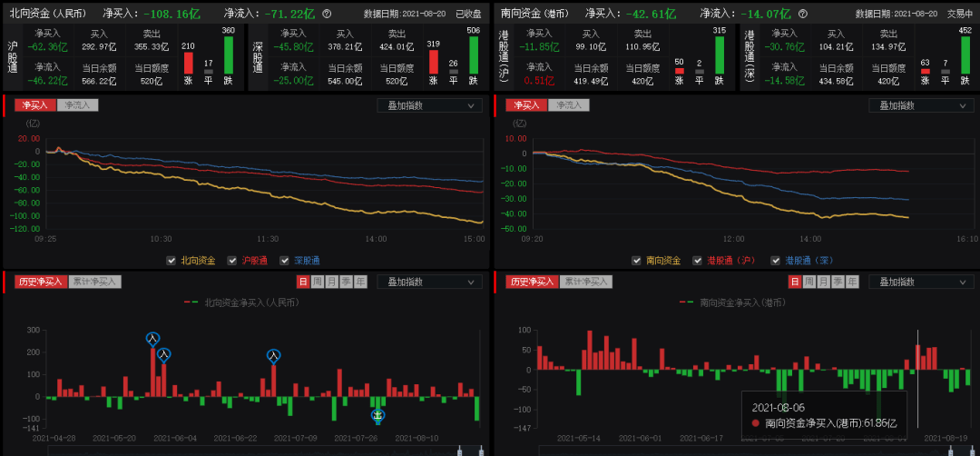Image resolution: width=980 pixels, height=456 pixels.
Task: Open 叠加指数 dropdown in southbound intraday chart
Action: coord(921,105)
